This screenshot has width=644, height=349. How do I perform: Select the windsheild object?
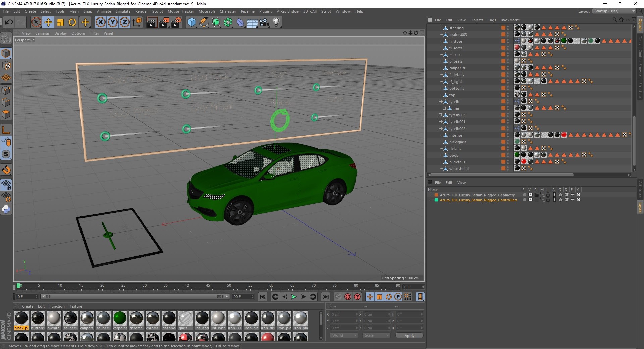[459, 169]
